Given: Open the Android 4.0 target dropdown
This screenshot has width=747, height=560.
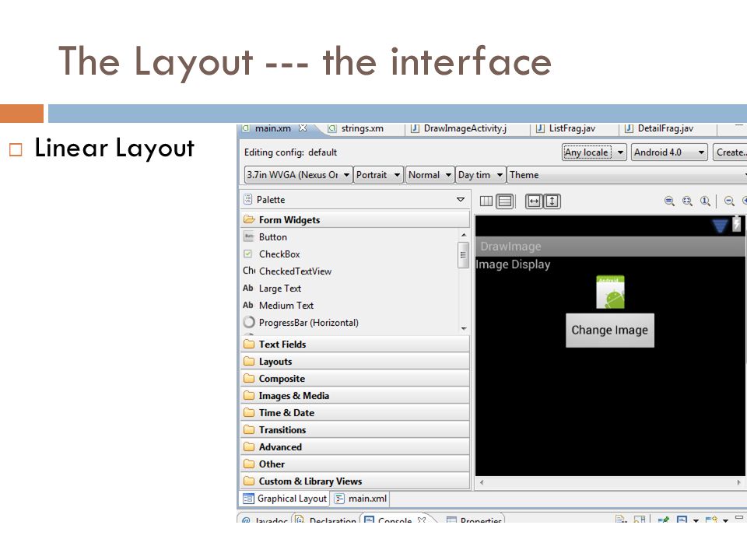Looking at the screenshot, I should point(669,152).
